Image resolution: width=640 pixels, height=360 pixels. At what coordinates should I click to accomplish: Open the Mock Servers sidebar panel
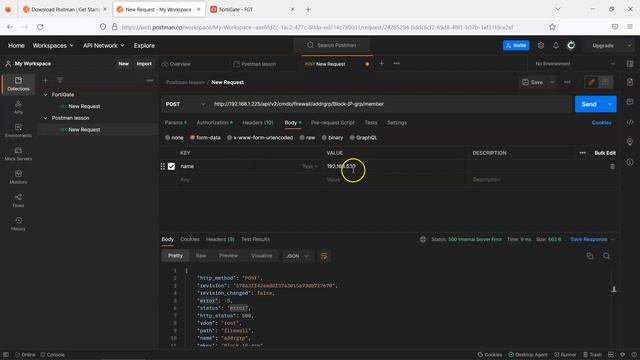point(18,154)
